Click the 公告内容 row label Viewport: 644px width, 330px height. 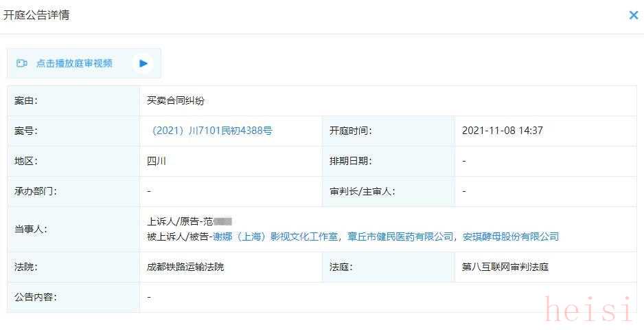(35, 297)
